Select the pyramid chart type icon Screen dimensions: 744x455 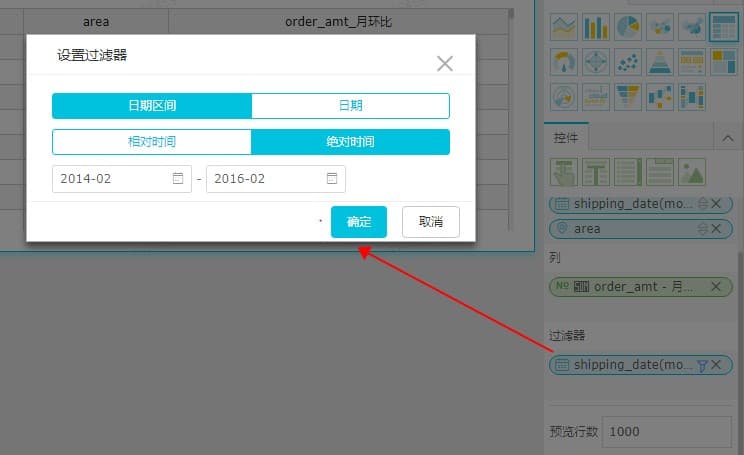[660, 62]
